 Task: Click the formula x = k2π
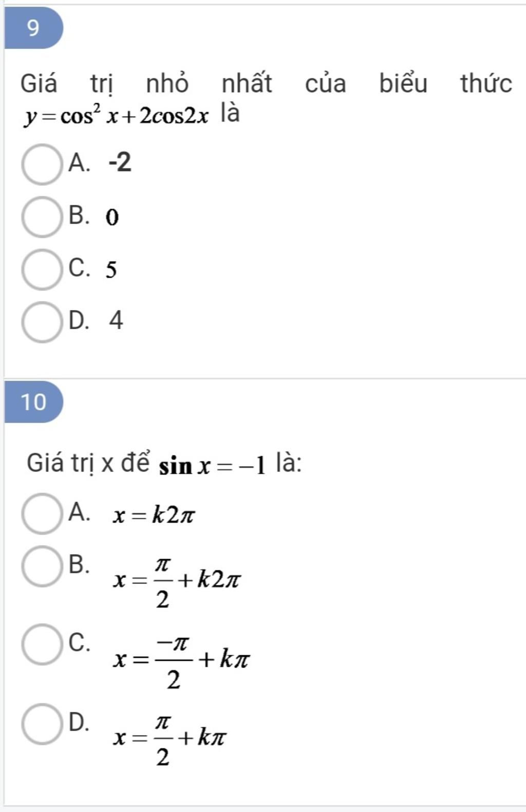(x=154, y=515)
